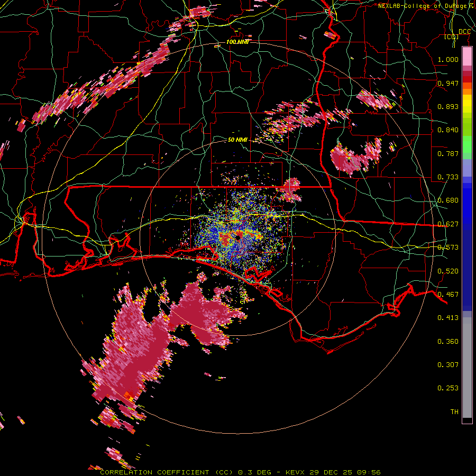
Task: Click the [CC] label above the color scale
Action: tap(452, 37)
